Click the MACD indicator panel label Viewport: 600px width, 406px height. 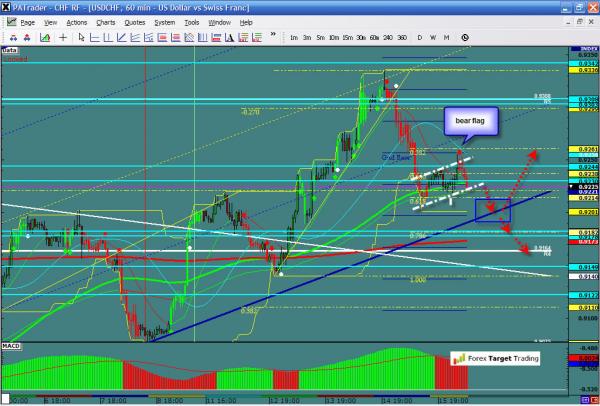pyautogui.click(x=12, y=347)
